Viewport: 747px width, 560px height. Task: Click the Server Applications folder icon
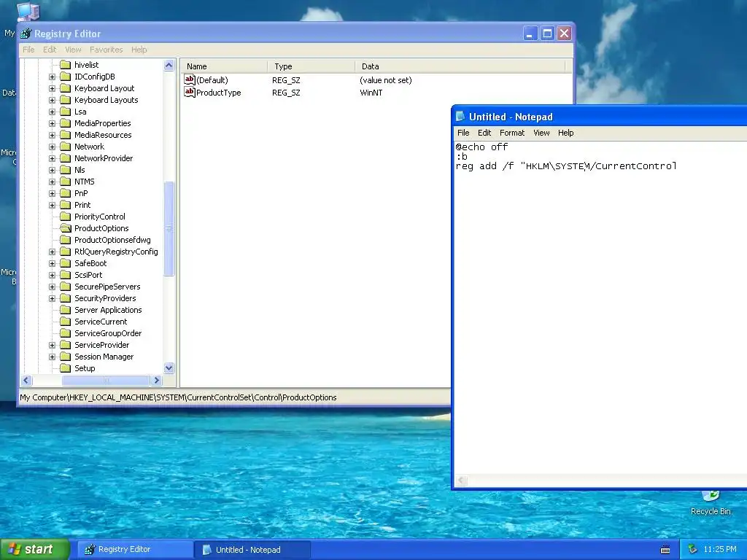(65, 310)
